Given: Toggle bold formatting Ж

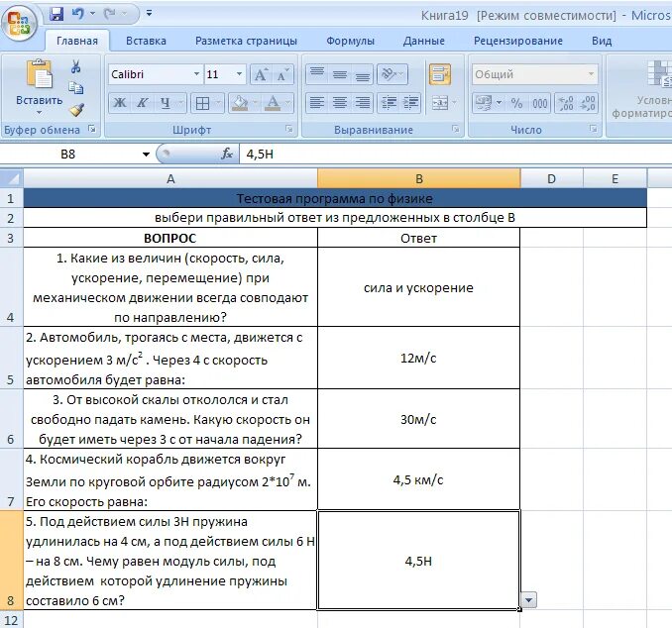Looking at the screenshot, I should 120,103.
